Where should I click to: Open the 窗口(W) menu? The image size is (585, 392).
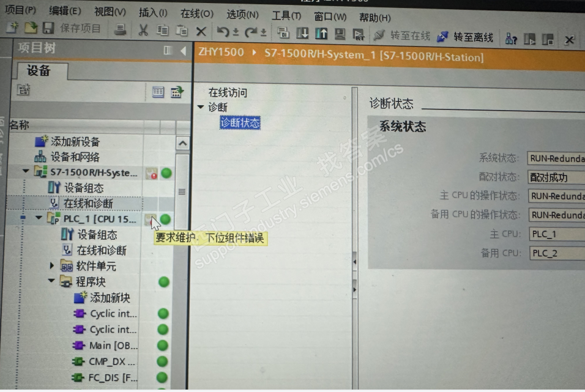click(330, 17)
